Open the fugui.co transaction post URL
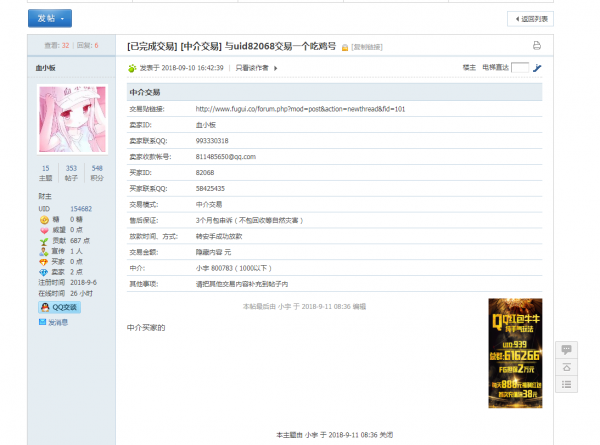Viewport: 600px width, 445px height. click(300, 109)
